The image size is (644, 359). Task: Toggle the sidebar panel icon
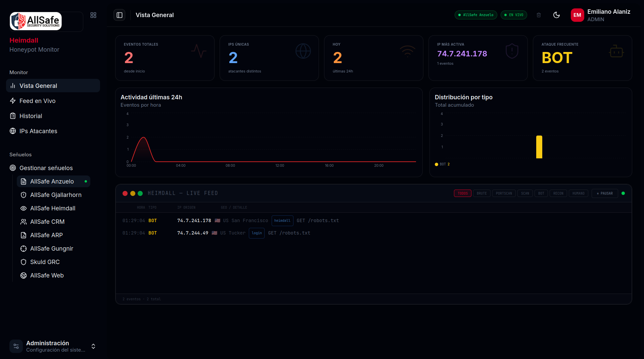[119, 15]
